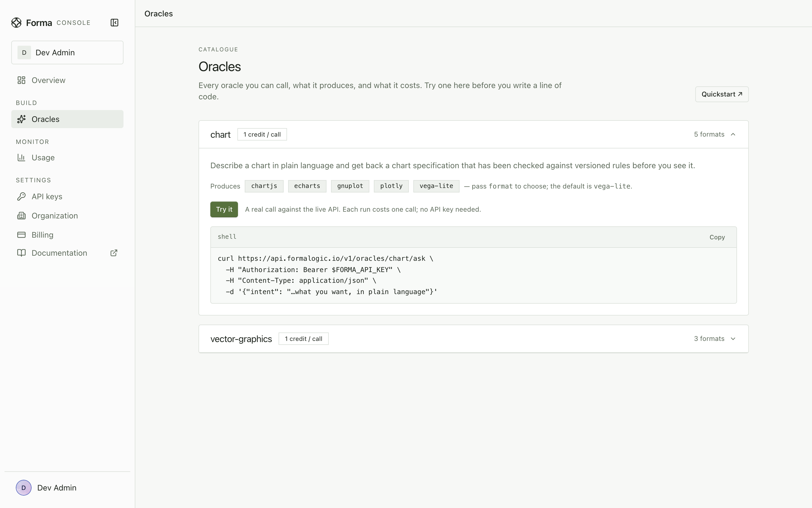Click the API keys key icon

[21, 196]
